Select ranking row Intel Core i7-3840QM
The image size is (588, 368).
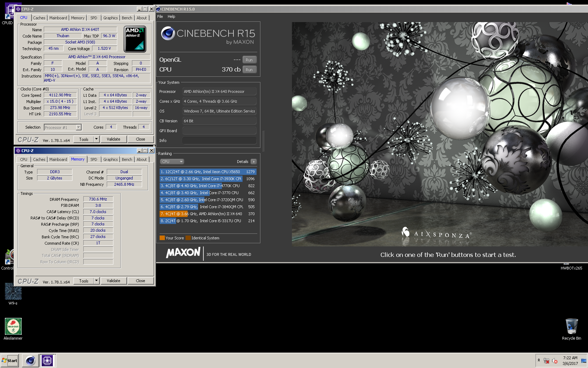[x=208, y=207]
